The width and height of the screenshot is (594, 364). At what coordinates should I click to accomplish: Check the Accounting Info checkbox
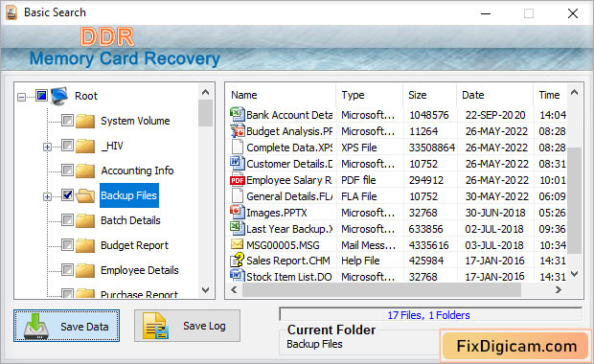(x=67, y=171)
